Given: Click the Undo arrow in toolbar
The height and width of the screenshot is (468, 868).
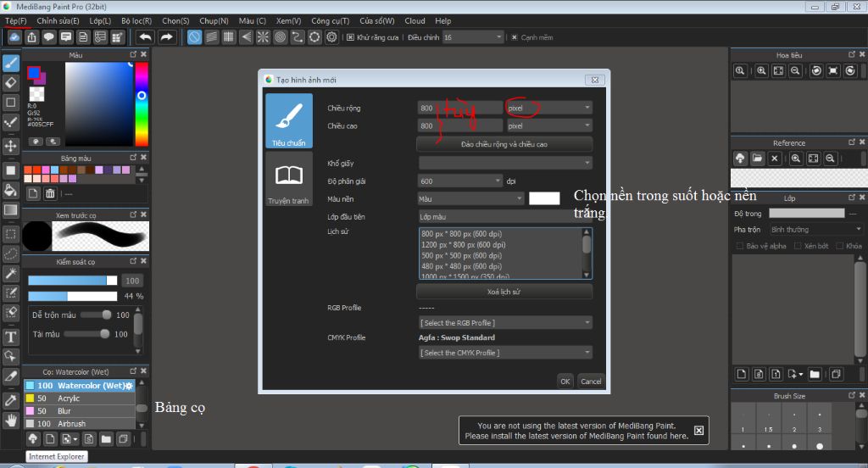Looking at the screenshot, I should [x=145, y=37].
